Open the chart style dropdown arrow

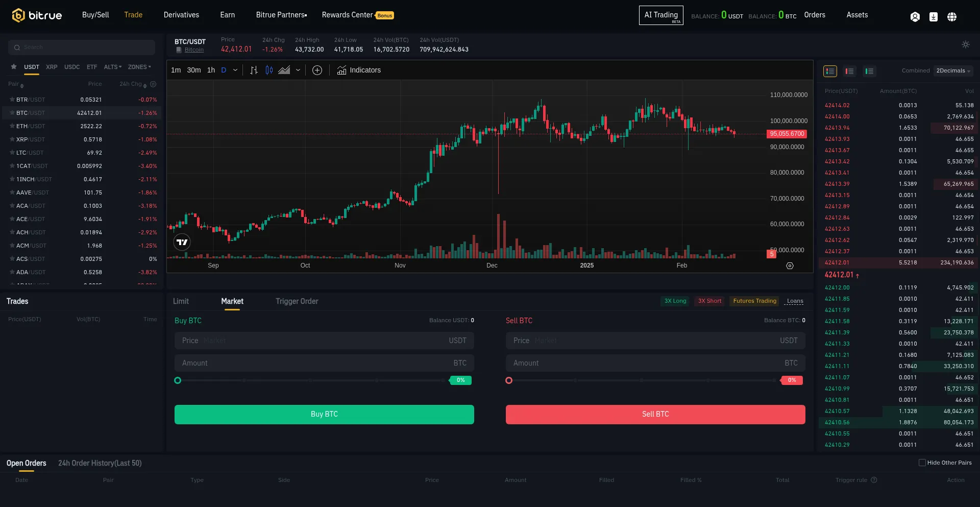[x=298, y=70]
